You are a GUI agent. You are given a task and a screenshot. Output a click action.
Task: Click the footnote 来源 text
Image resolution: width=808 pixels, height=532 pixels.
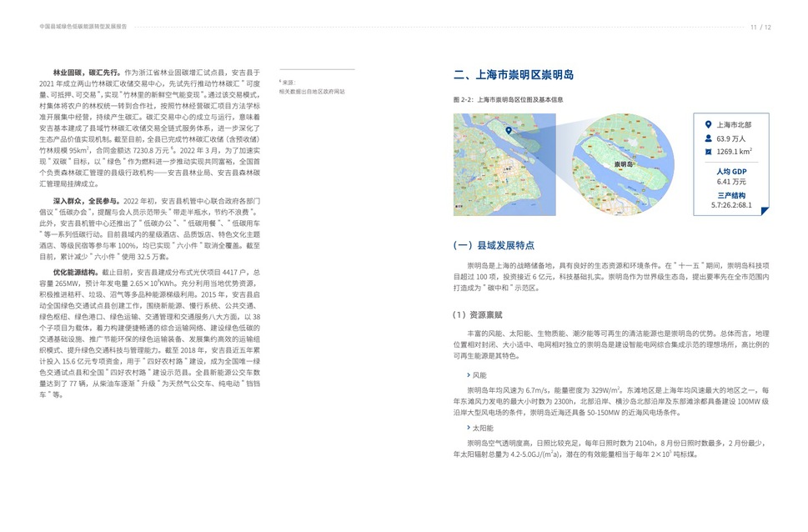289,83
